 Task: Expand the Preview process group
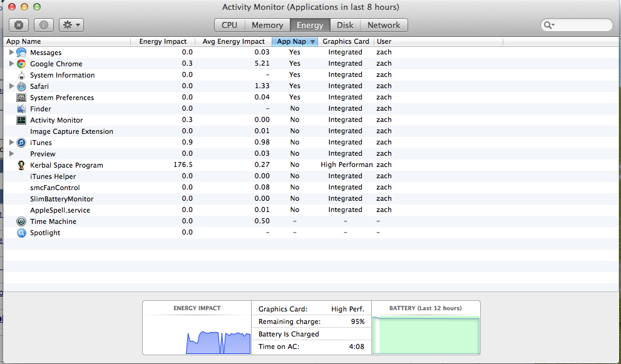[11, 153]
